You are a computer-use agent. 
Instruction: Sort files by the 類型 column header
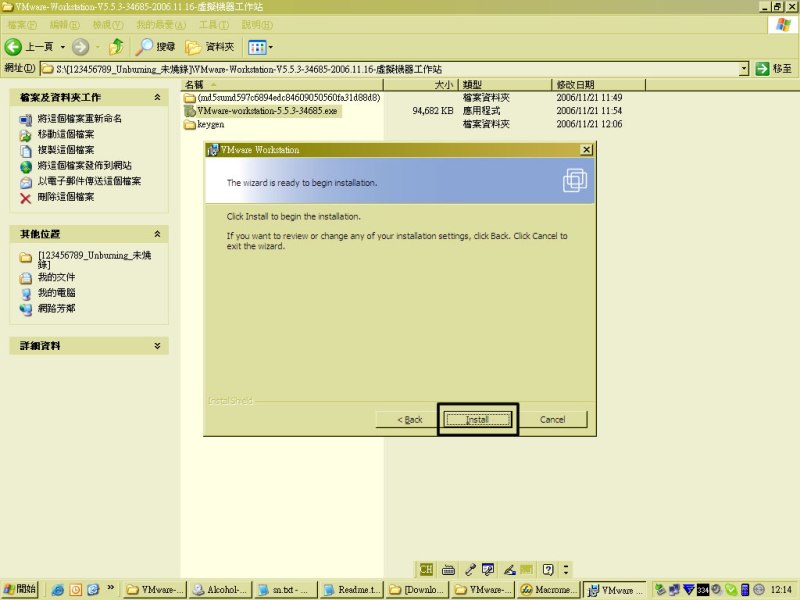(505, 85)
